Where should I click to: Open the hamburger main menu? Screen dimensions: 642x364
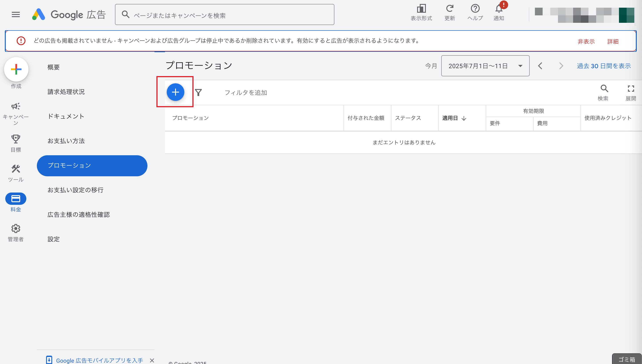(16, 14)
